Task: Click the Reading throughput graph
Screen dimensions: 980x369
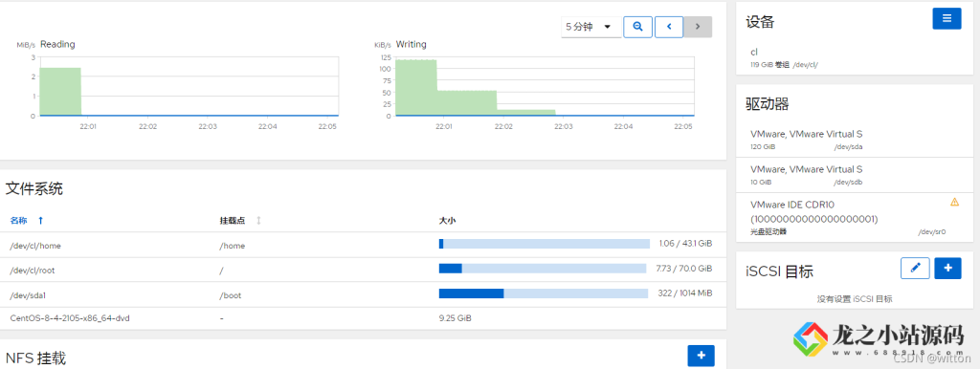Action: pos(189,87)
